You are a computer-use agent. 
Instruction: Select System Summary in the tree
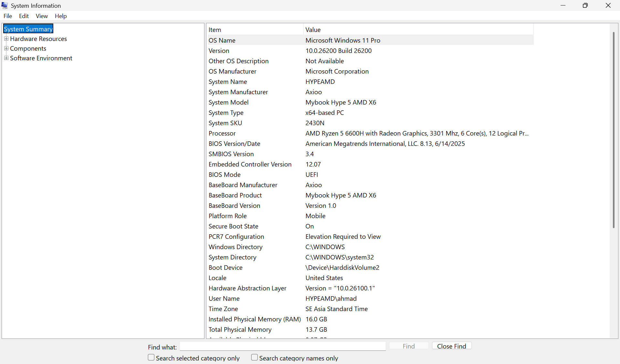point(28,29)
